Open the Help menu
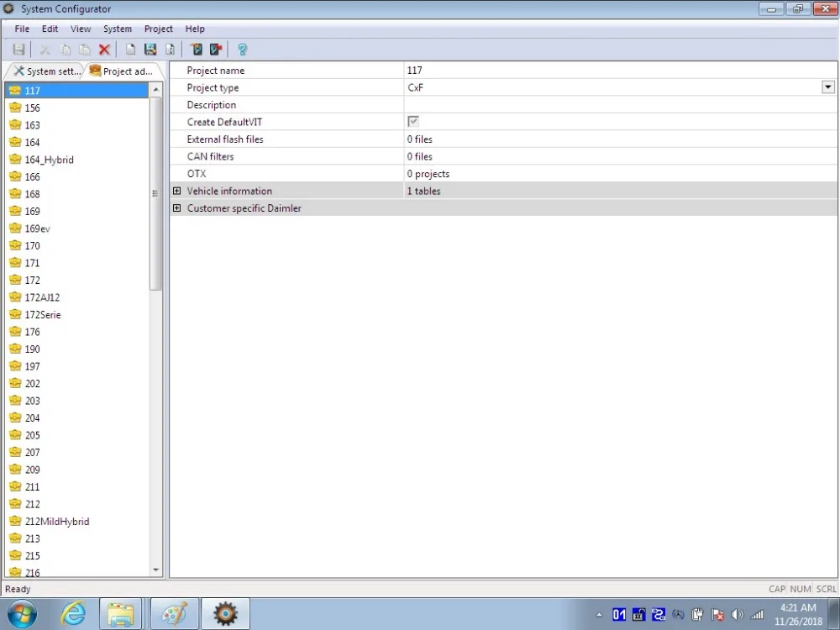Viewport: 840px width, 630px height. 195,29
